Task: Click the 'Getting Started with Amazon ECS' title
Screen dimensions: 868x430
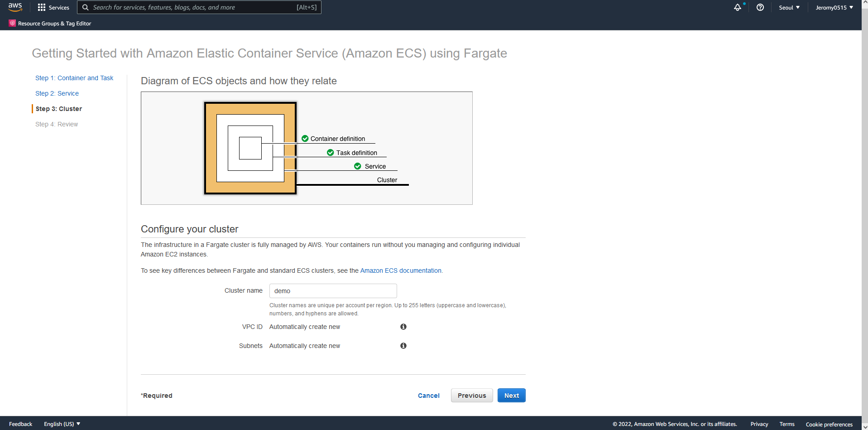Action: point(269,53)
